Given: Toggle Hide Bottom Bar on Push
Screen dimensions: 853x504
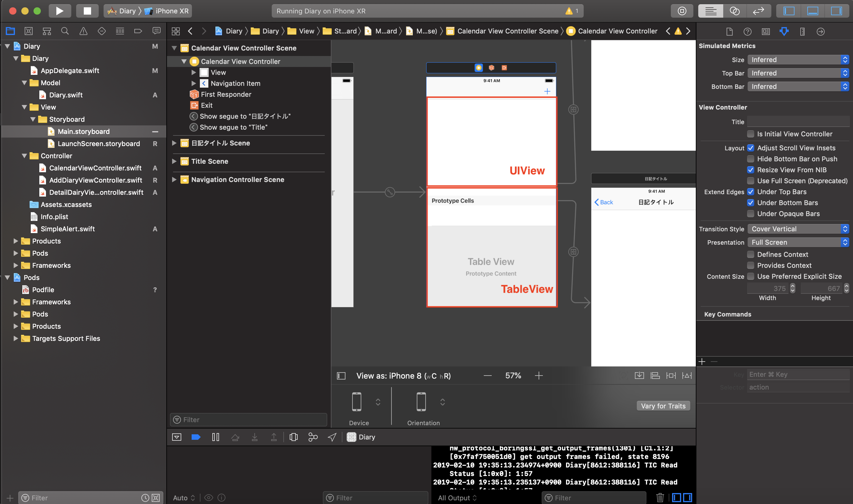Looking at the screenshot, I should [x=751, y=159].
